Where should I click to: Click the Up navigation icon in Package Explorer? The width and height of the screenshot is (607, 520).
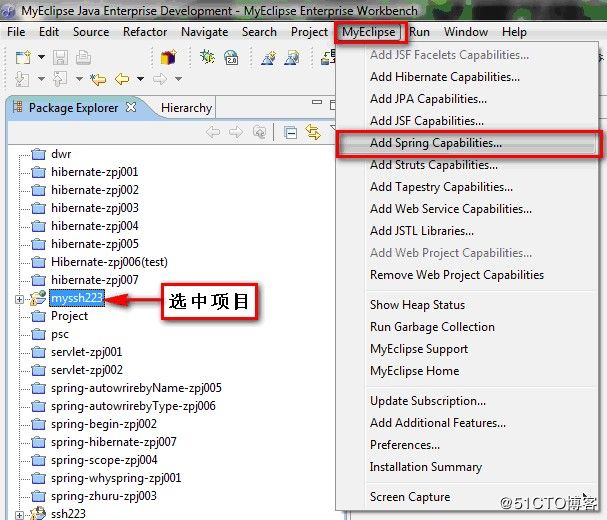pos(259,132)
